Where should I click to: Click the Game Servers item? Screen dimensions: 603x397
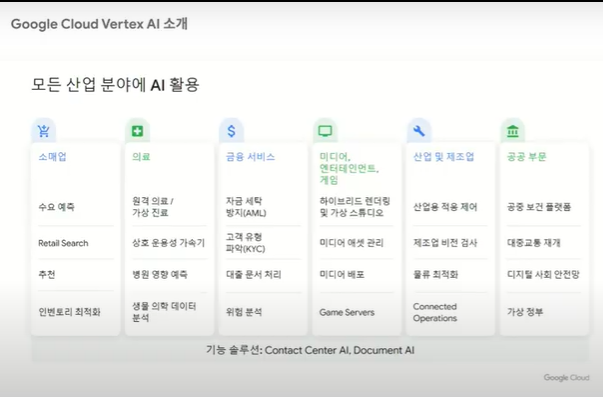point(346,312)
